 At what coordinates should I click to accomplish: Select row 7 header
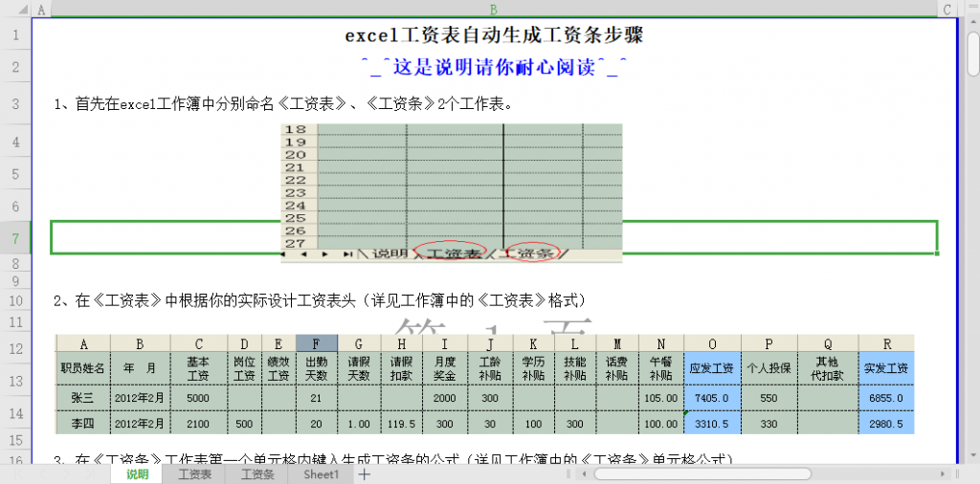click(x=15, y=238)
